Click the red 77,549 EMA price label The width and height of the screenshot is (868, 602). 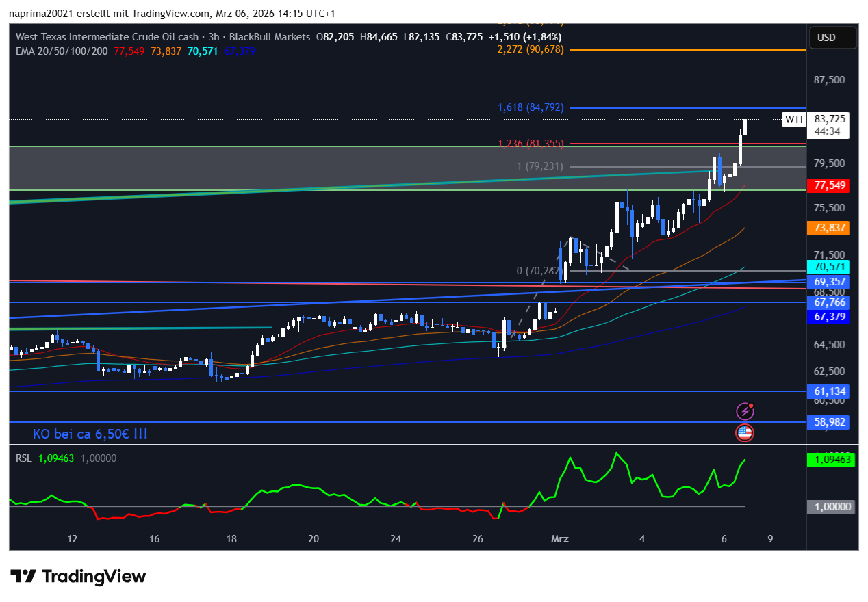[829, 185]
